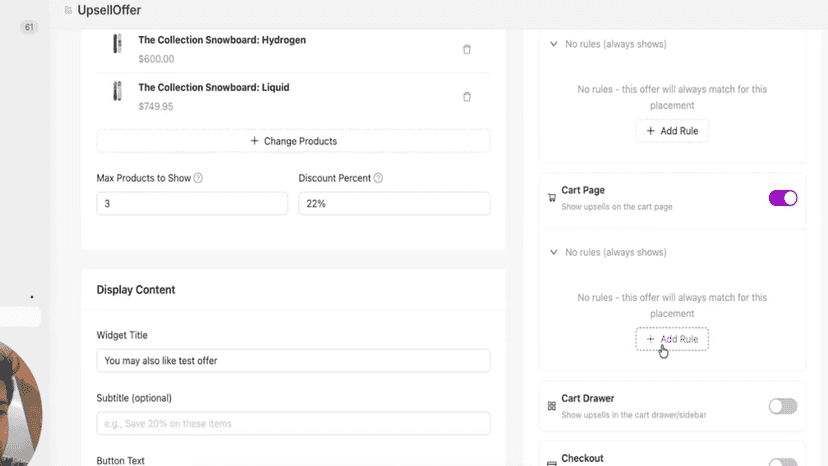The image size is (828, 466).
Task: Click the webcam presenter thumbnail
Action: [x=20, y=403]
